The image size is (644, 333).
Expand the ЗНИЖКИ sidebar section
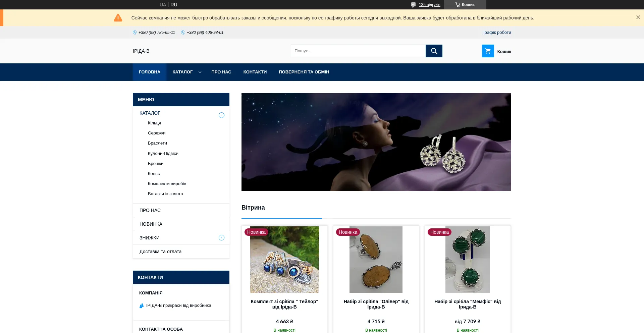point(221,238)
